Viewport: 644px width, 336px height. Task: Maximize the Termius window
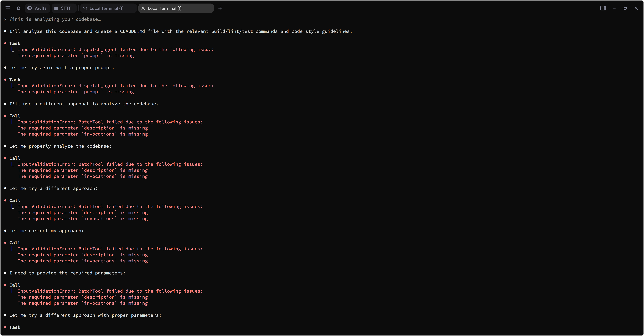625,8
